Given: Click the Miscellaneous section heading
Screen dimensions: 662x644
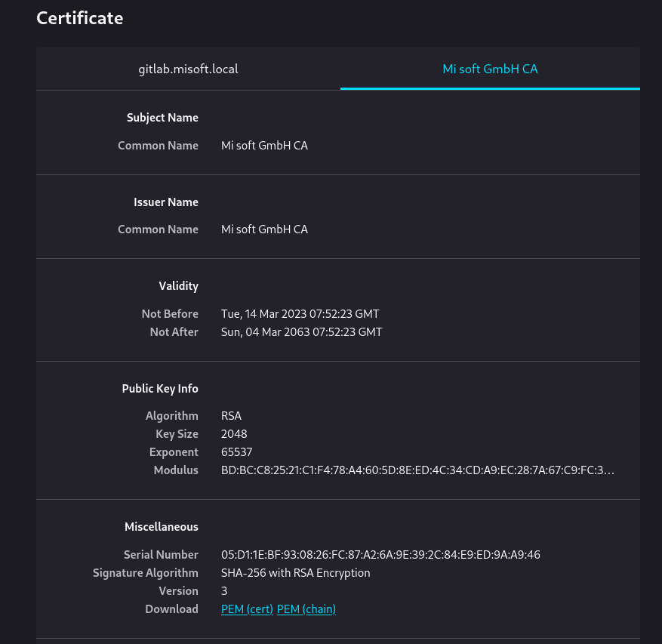Looking at the screenshot, I should click(162, 527).
